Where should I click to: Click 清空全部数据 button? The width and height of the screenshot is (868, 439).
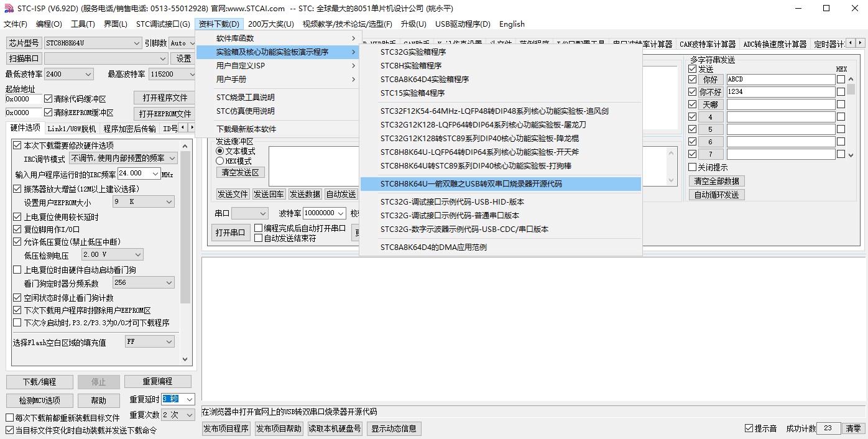pos(717,181)
